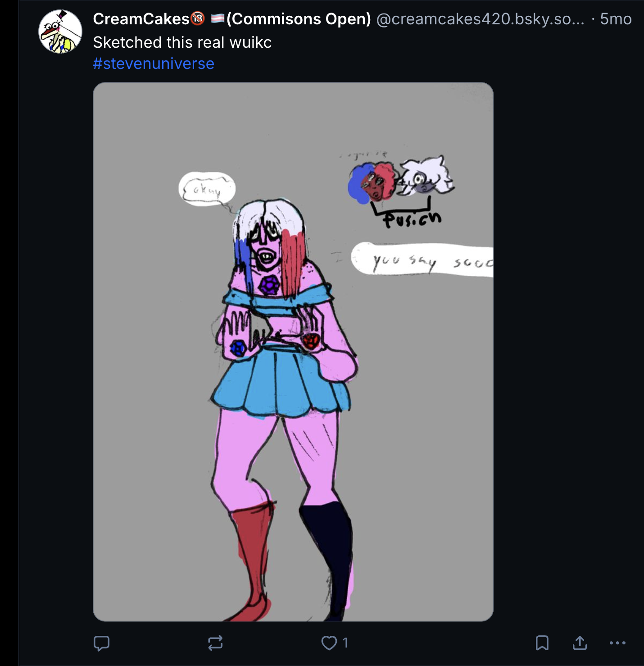Open the CreamCakes profile avatar
644x666 pixels.
60,32
